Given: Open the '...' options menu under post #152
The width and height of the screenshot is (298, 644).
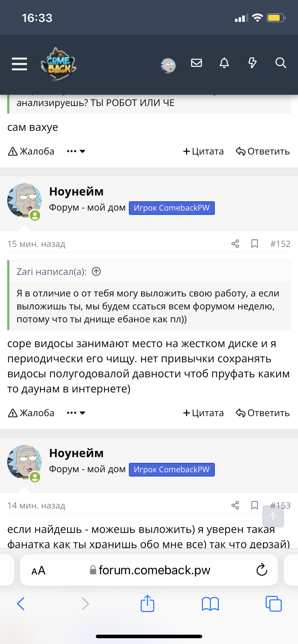Looking at the screenshot, I should coord(76,413).
